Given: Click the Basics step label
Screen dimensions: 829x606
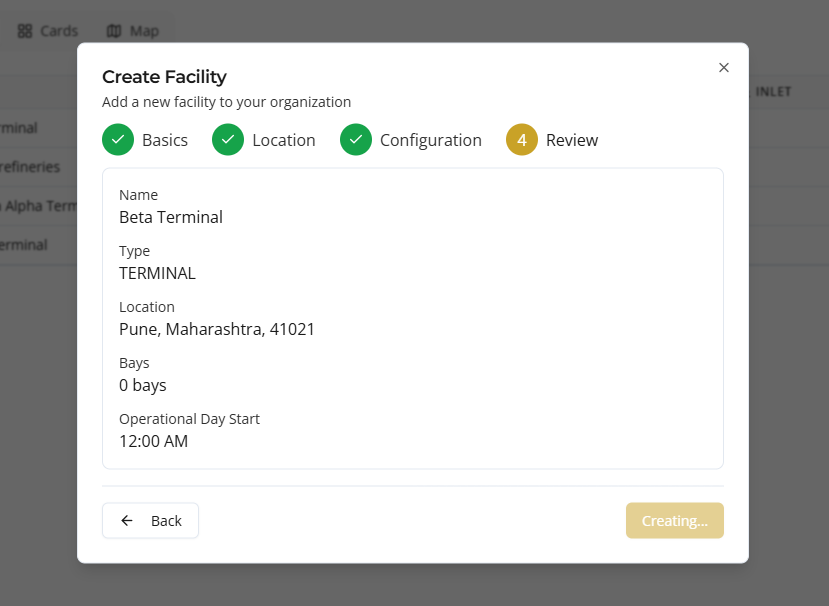Looking at the screenshot, I should coord(165,140).
